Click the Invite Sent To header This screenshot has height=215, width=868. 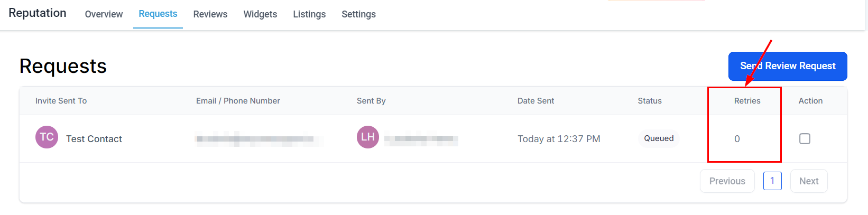(61, 101)
